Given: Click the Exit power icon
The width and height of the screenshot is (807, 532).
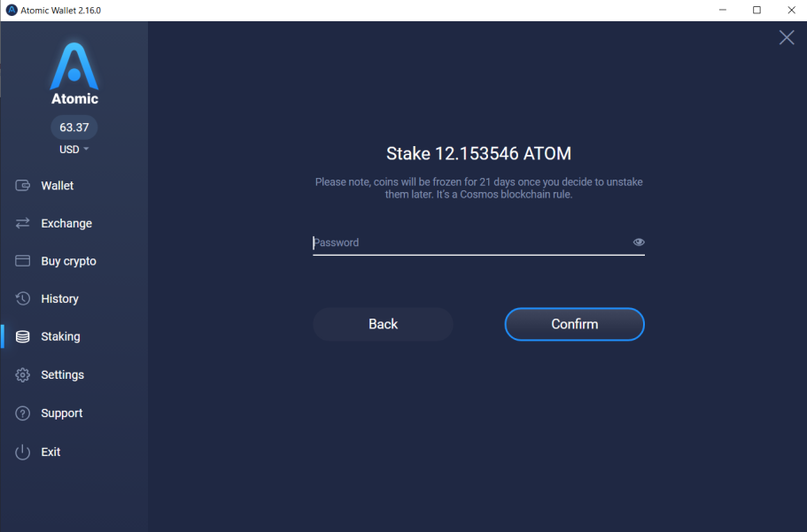Looking at the screenshot, I should pos(23,451).
